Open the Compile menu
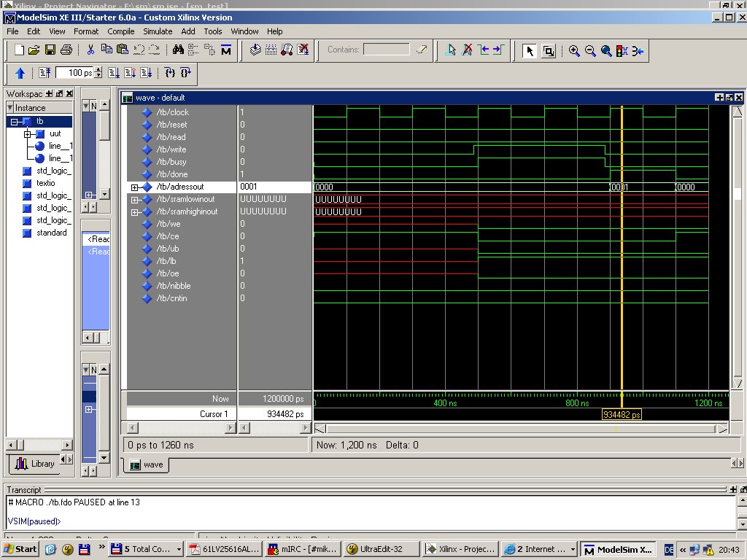 [x=121, y=31]
